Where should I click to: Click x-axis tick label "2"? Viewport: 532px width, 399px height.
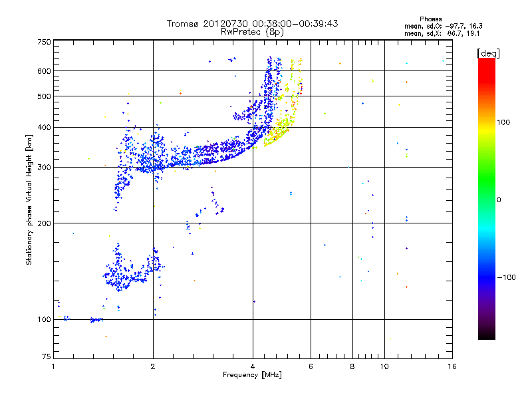(x=153, y=366)
